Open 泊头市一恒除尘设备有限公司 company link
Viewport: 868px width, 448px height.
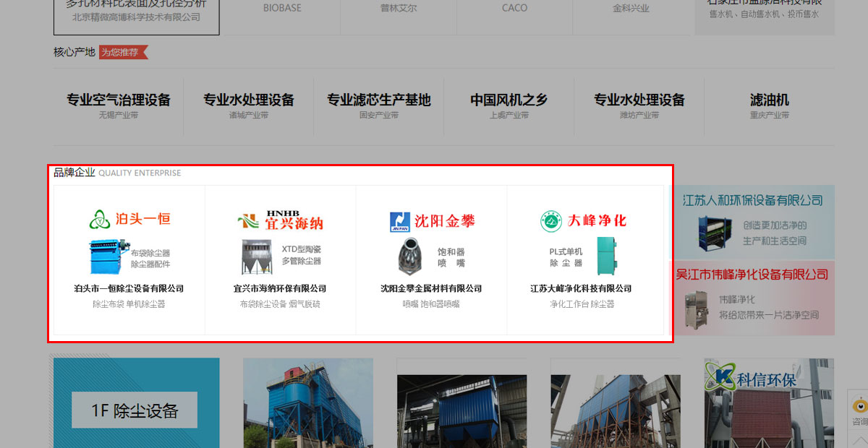129,288
